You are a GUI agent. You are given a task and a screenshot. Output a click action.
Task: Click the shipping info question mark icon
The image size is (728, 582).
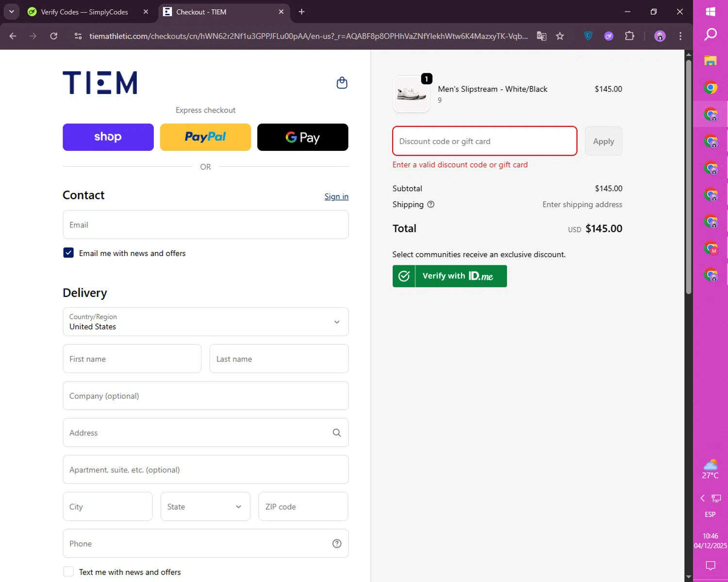[430, 204]
